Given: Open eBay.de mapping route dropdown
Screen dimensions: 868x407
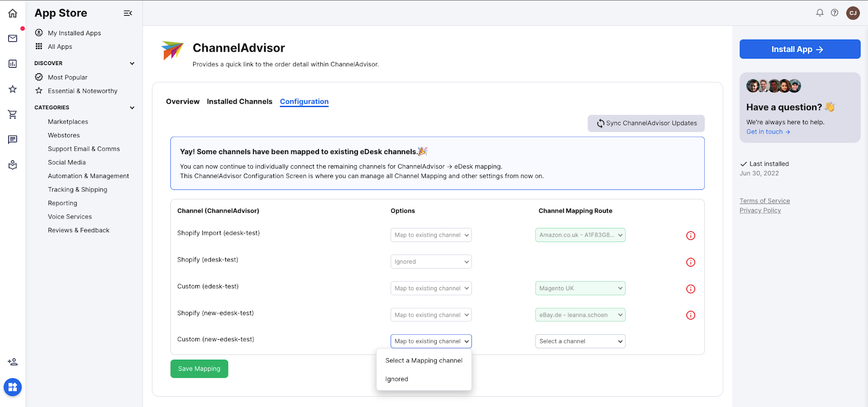Looking at the screenshot, I should [580, 315].
